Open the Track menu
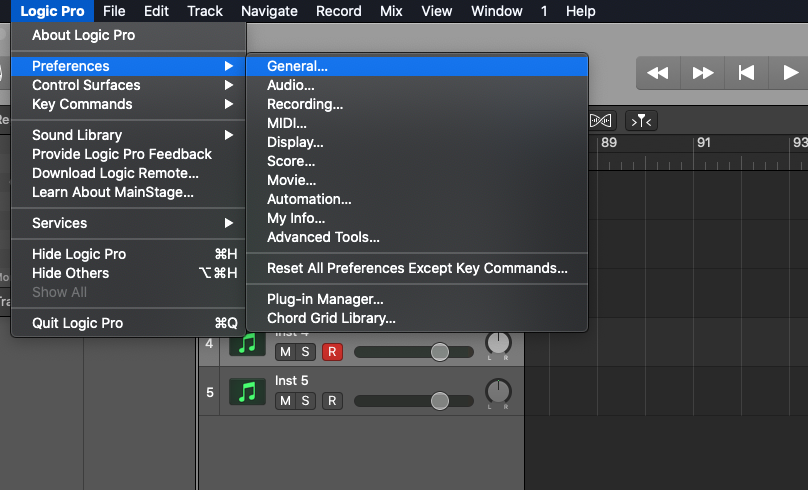Viewport: 808px width, 490px height. [205, 11]
